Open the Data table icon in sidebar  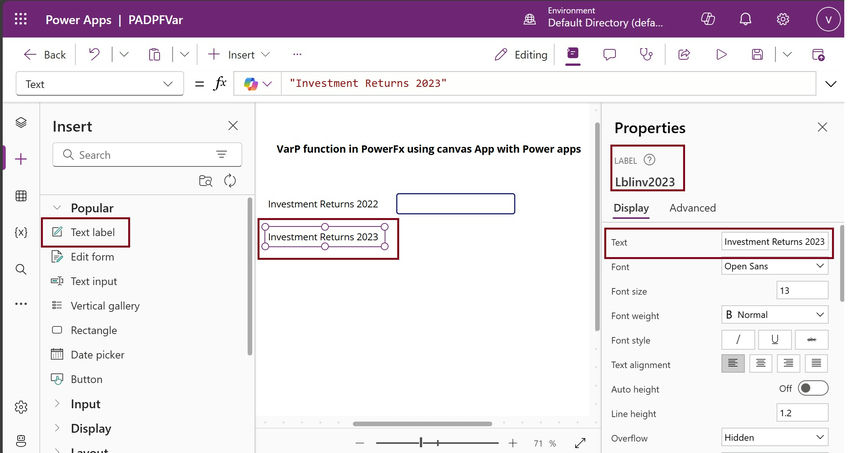21,196
